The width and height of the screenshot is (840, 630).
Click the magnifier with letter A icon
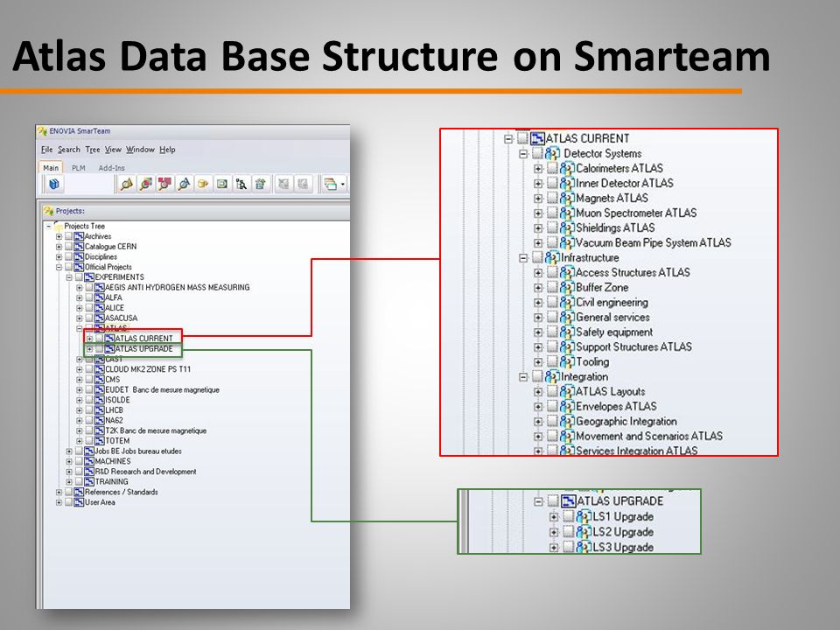click(x=184, y=185)
